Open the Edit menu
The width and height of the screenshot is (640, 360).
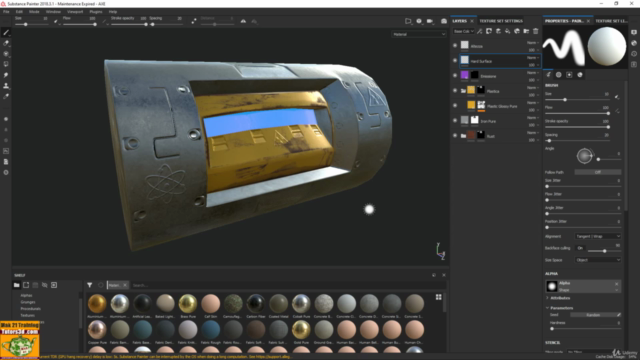pos(19,12)
